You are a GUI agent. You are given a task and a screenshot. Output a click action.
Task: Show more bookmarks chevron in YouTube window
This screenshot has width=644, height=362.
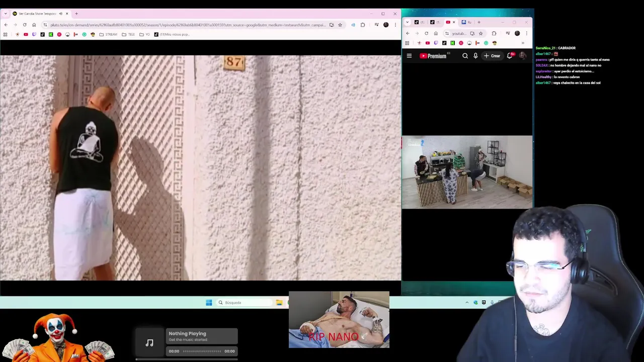[523, 43]
